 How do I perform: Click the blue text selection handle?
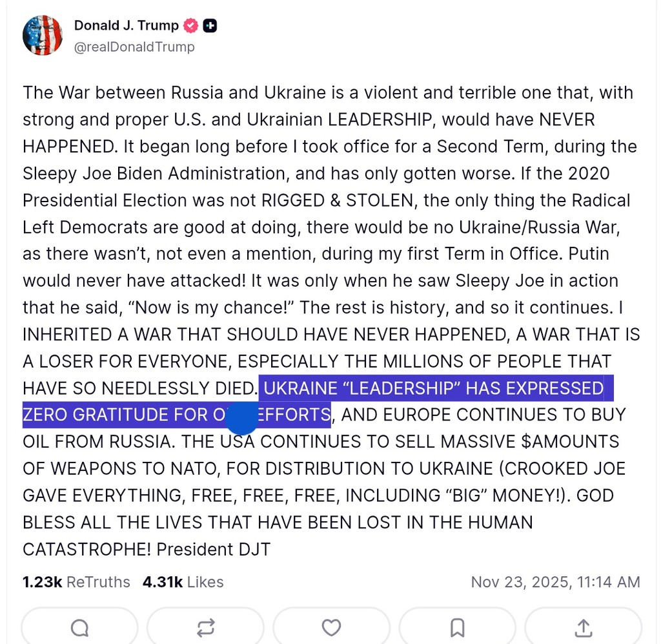coord(242,418)
